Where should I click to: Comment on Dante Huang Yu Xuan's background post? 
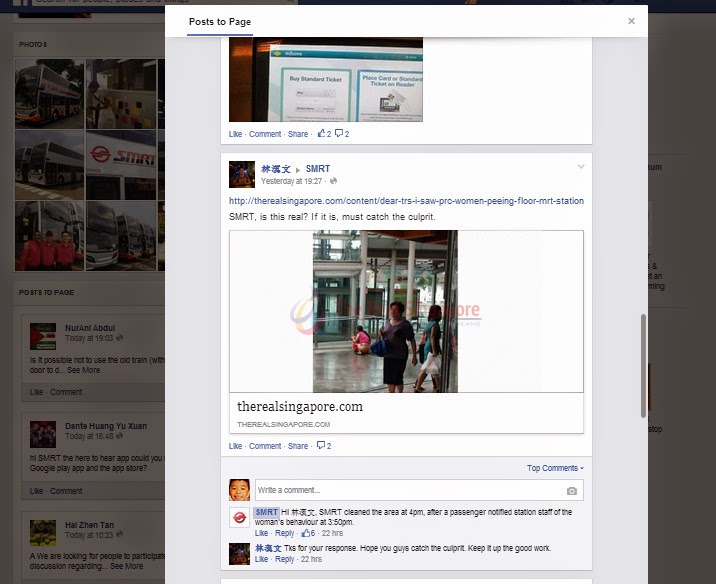tap(66, 491)
